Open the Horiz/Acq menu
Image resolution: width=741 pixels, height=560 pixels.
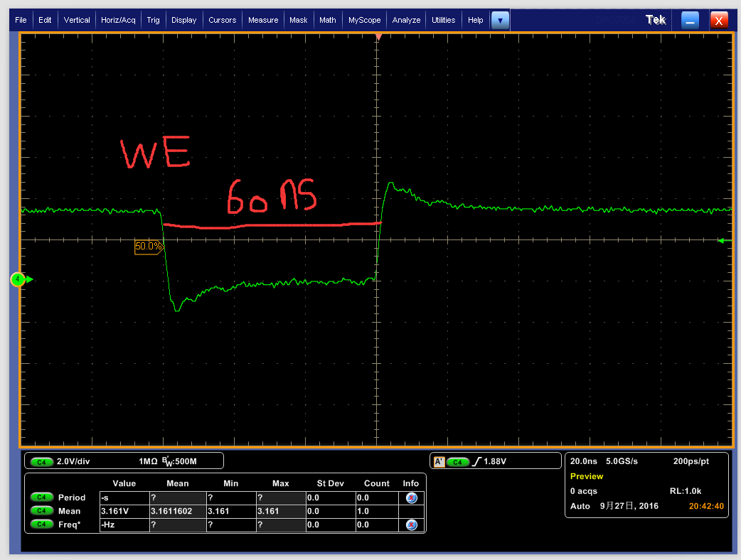coord(118,20)
